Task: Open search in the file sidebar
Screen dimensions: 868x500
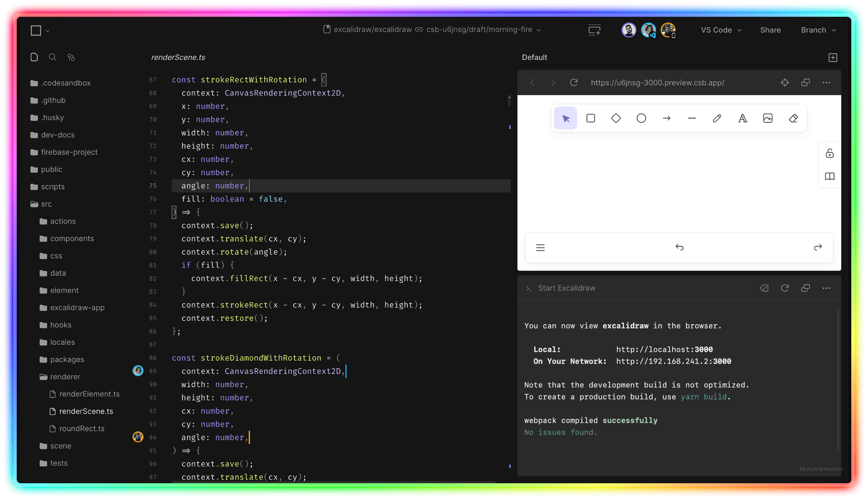Action: point(52,57)
